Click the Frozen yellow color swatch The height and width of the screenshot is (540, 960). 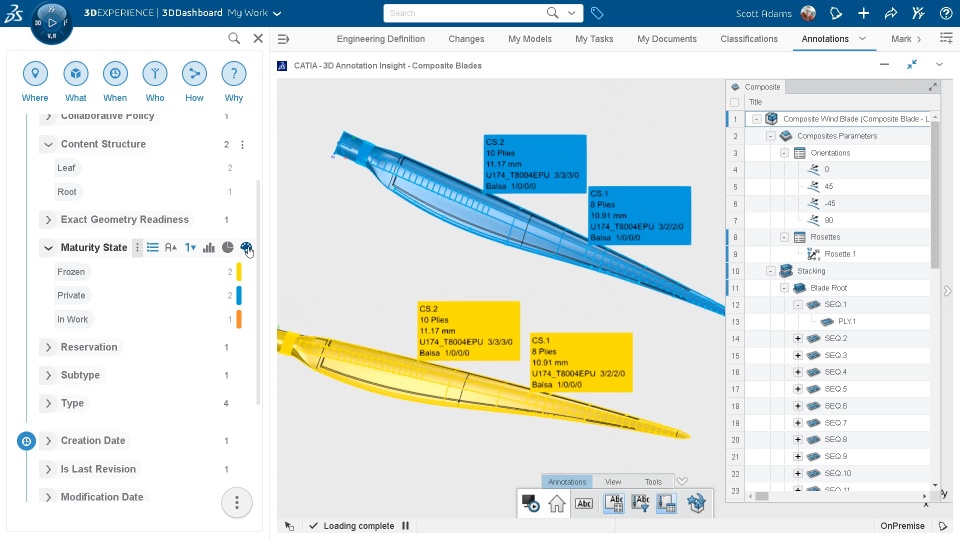click(239, 271)
